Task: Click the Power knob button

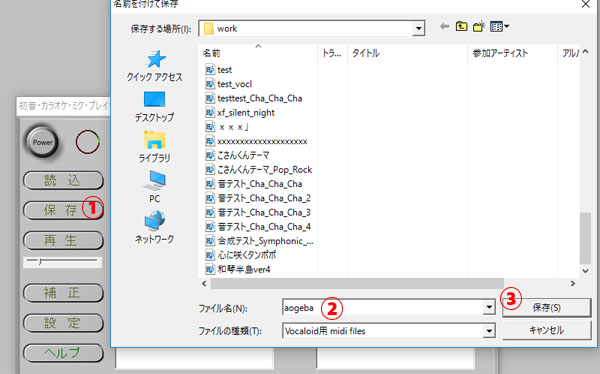Action: click(42, 142)
